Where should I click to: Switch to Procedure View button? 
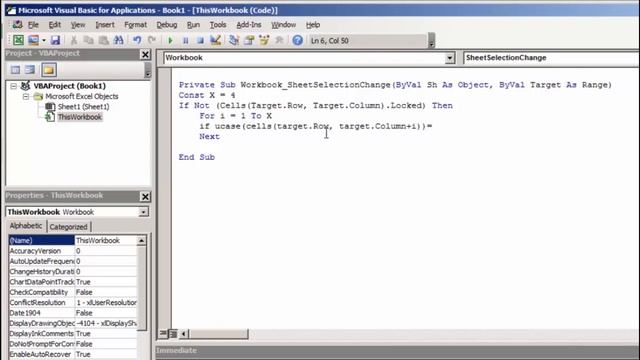point(162,333)
